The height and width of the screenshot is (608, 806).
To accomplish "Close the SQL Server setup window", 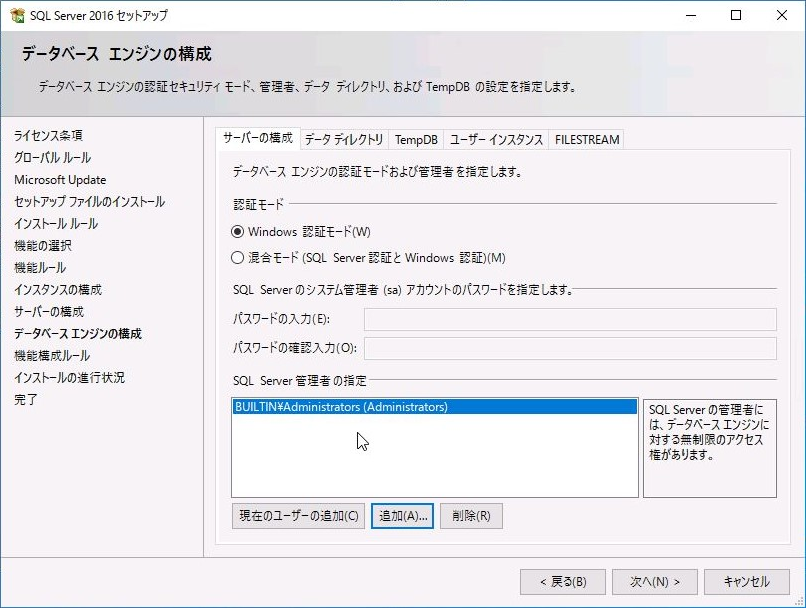I will (782, 15).
